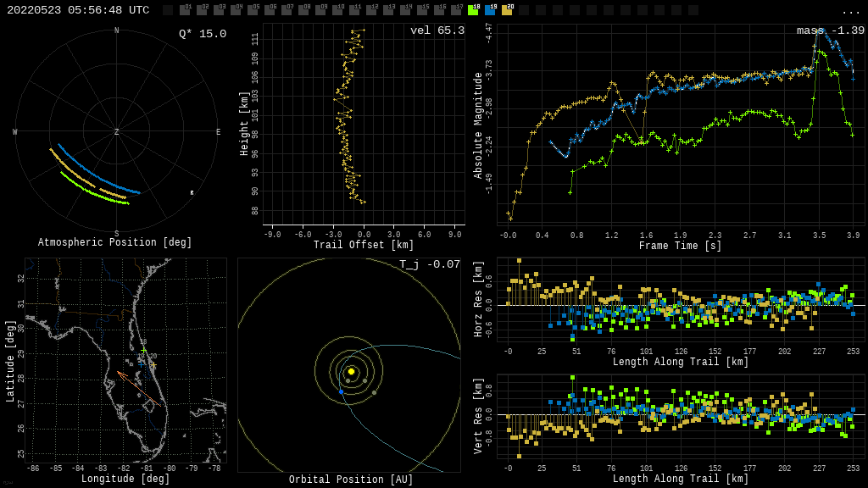This screenshot has width=868, height=488.
Task: Click the Trail Offset [km] axis title
Action: pos(364,245)
